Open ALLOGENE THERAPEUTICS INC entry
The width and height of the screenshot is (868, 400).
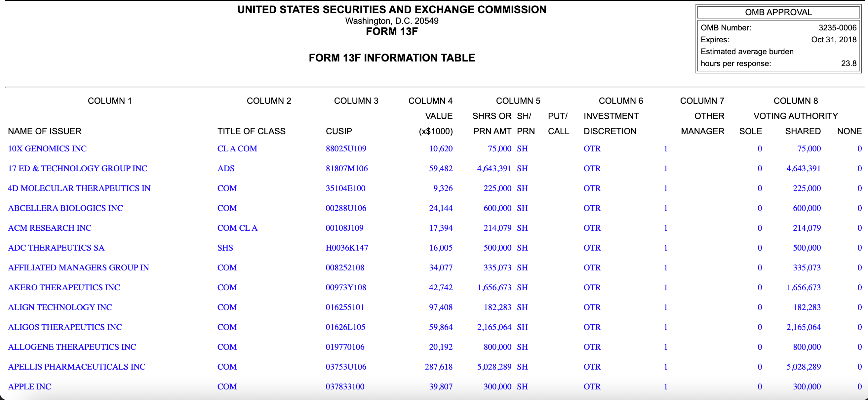coord(72,347)
